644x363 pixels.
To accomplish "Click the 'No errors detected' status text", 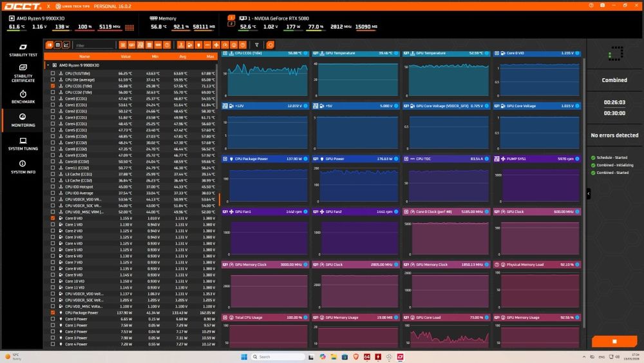I will (x=614, y=135).
